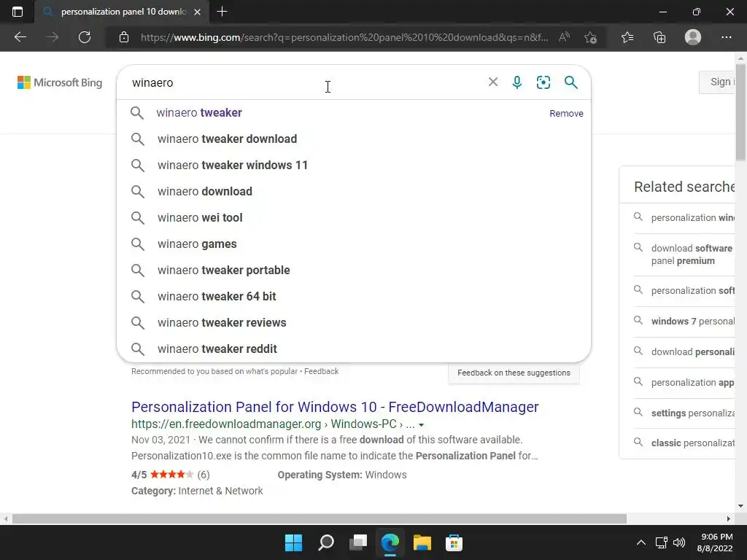
Task: Open volume tray icon
Action: click(x=679, y=542)
